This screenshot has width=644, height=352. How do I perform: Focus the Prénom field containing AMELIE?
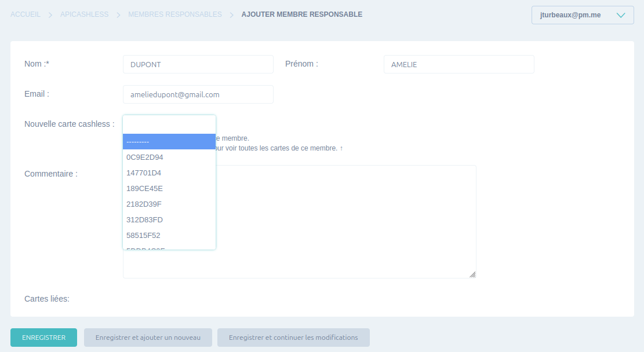[x=459, y=64]
